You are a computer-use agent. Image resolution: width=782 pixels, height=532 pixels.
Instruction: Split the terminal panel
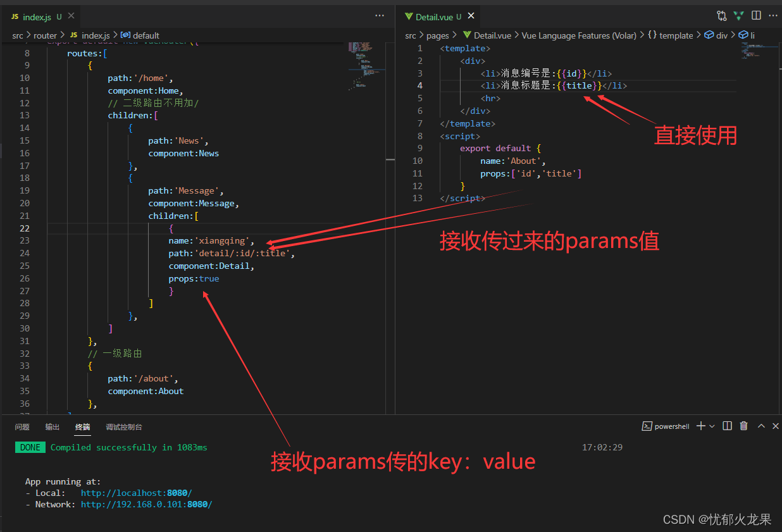[728, 426]
